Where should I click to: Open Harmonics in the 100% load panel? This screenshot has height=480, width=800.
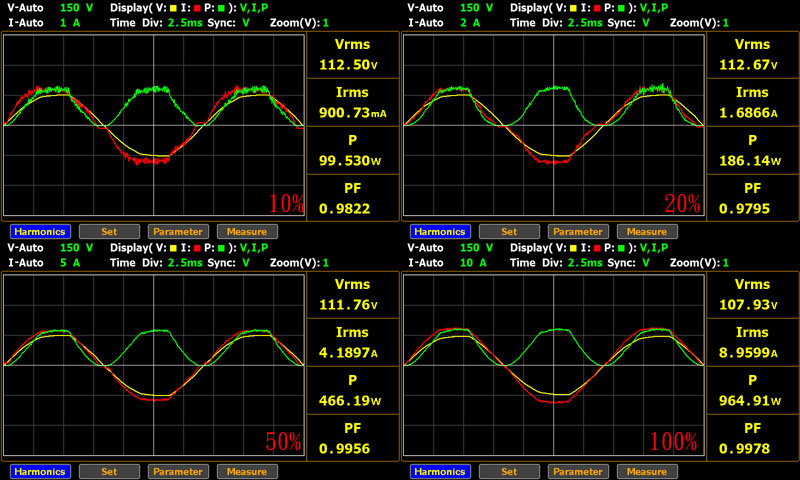tap(440, 471)
